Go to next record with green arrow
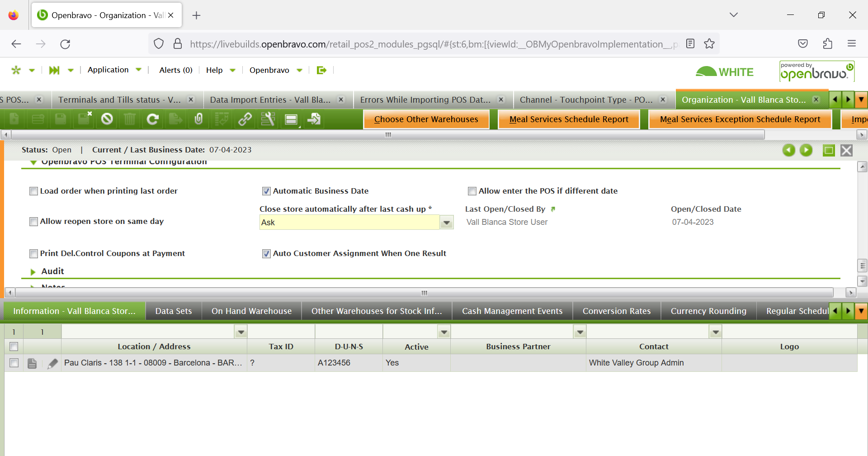868x456 pixels. (x=806, y=150)
